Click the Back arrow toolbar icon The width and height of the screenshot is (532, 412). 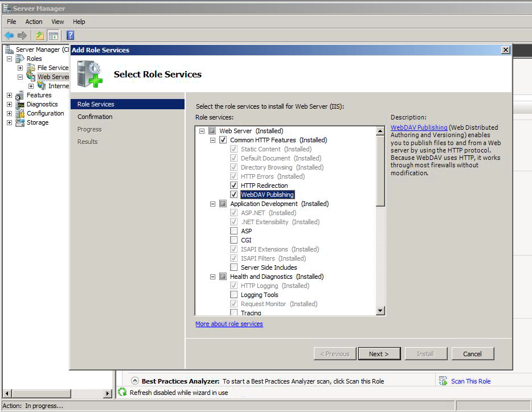tap(9, 35)
